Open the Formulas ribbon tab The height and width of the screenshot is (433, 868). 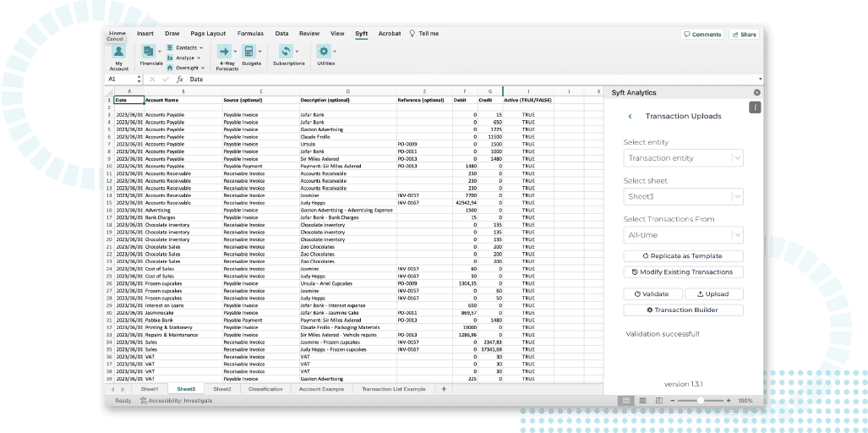coord(251,33)
